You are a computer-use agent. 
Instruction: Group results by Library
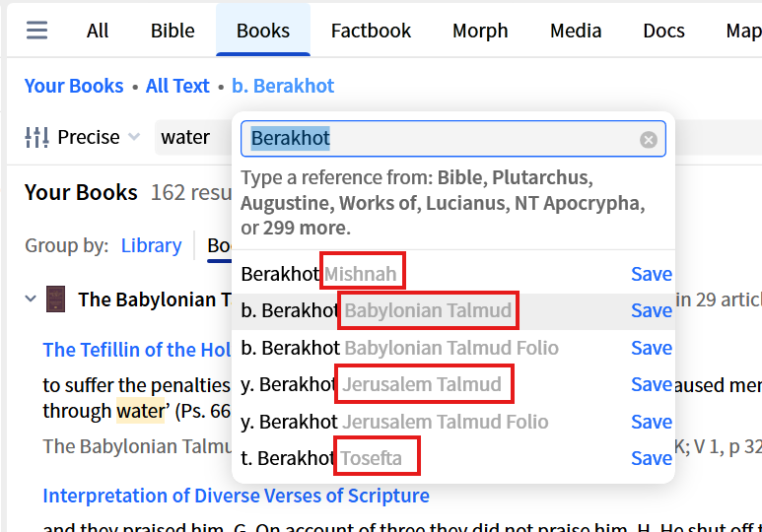pyautogui.click(x=151, y=246)
